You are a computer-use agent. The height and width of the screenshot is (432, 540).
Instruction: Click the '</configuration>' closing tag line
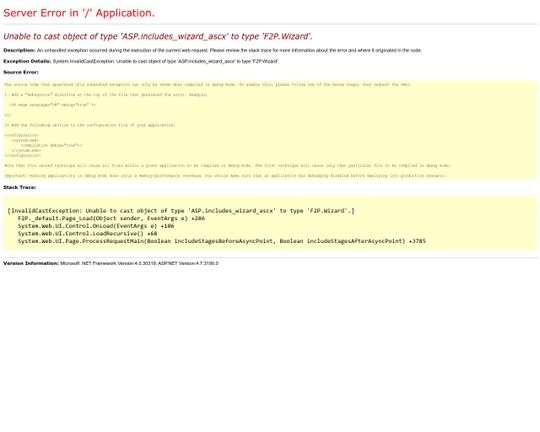pyautogui.click(x=23, y=155)
